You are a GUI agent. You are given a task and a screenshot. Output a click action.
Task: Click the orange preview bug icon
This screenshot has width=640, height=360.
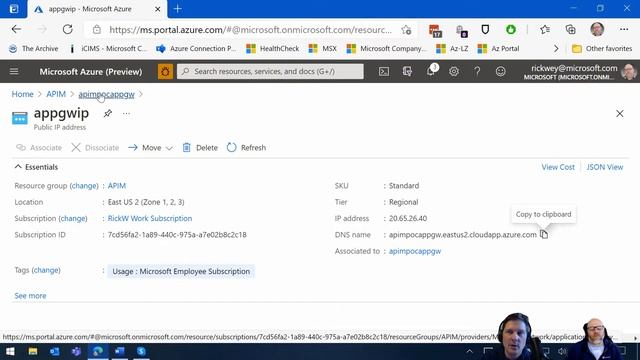tap(165, 71)
